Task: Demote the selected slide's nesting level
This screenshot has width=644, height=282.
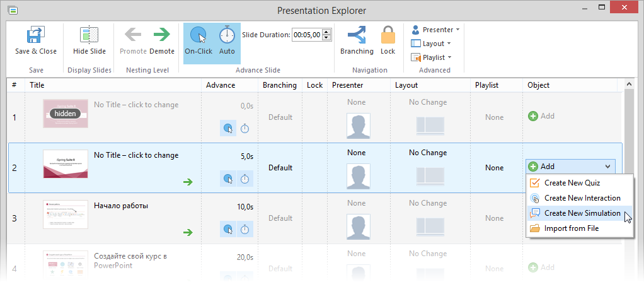Action: pos(162,36)
